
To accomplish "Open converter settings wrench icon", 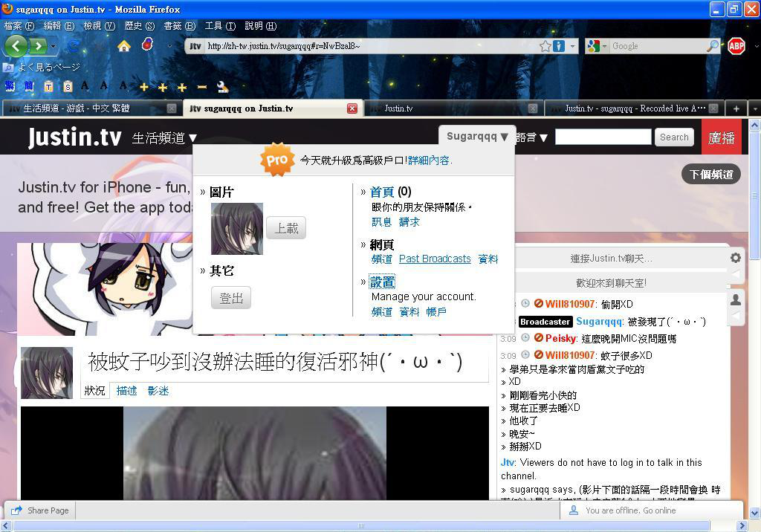I will pyautogui.click(x=222, y=87).
